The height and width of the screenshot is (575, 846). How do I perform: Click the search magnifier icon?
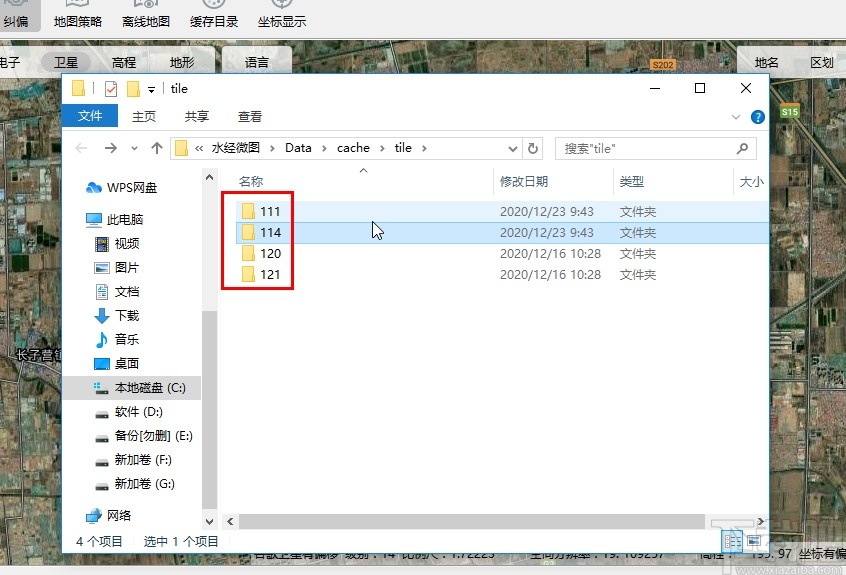pos(742,148)
